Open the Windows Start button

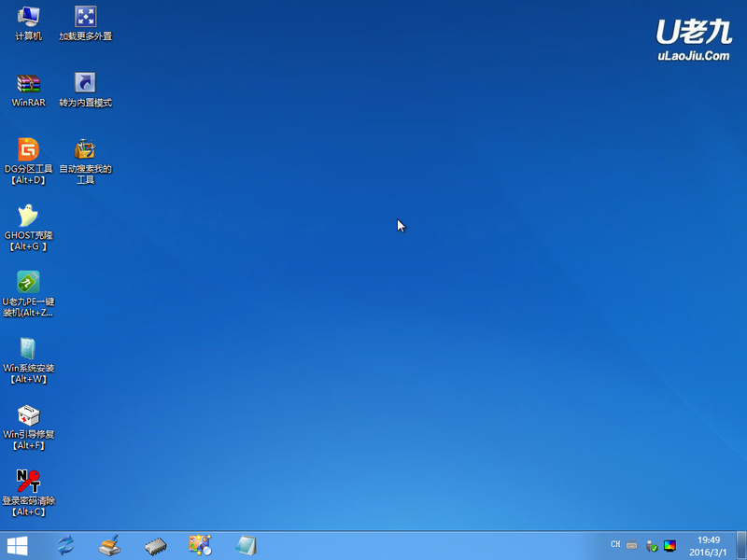[18, 546]
